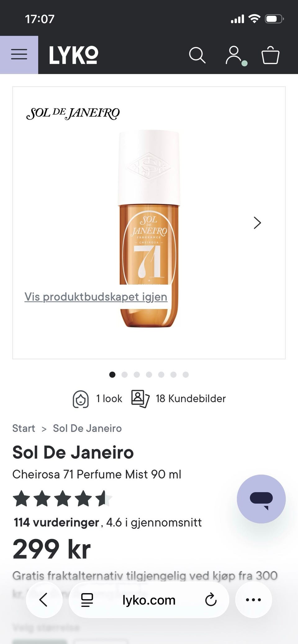
Task: Open the 114 vurderinger reviews
Action: click(x=56, y=523)
